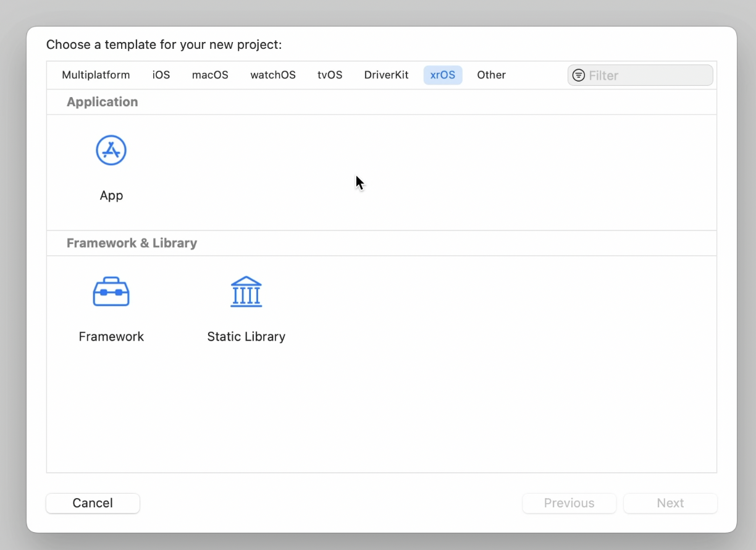Focus the Filter text field

[x=640, y=75]
